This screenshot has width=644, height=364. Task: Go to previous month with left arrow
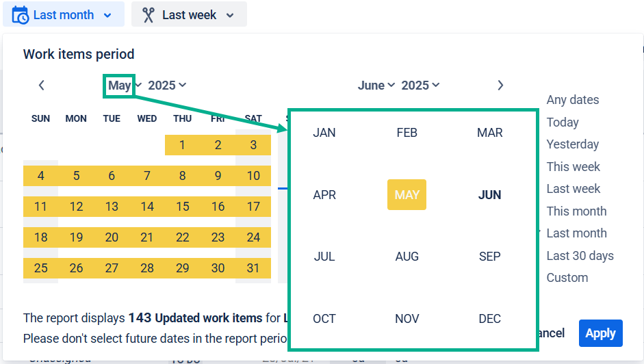pyautogui.click(x=42, y=85)
